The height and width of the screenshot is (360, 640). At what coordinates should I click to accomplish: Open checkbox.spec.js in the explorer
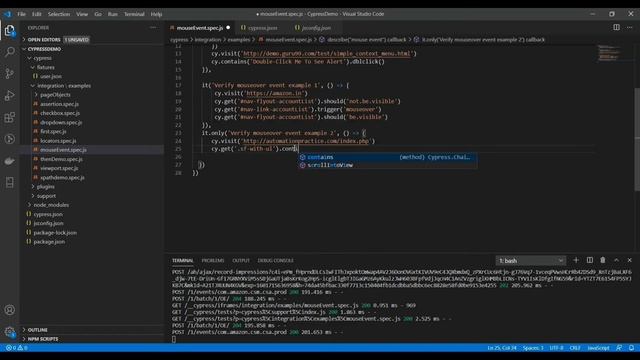point(60,113)
